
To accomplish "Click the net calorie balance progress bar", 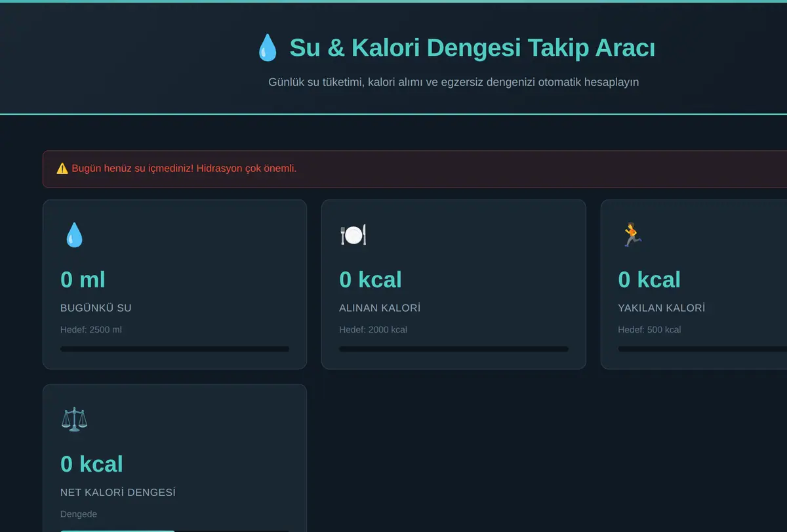I will pyautogui.click(x=174, y=531).
